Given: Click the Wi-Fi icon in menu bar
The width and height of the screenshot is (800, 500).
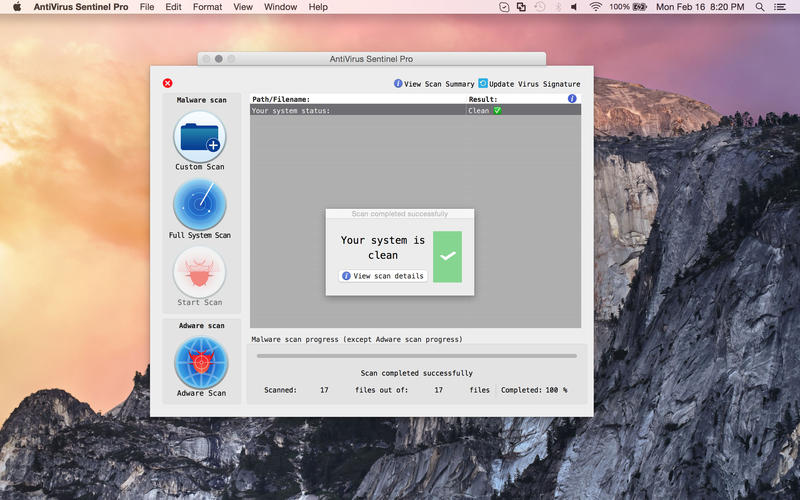Looking at the screenshot, I should [x=596, y=7].
